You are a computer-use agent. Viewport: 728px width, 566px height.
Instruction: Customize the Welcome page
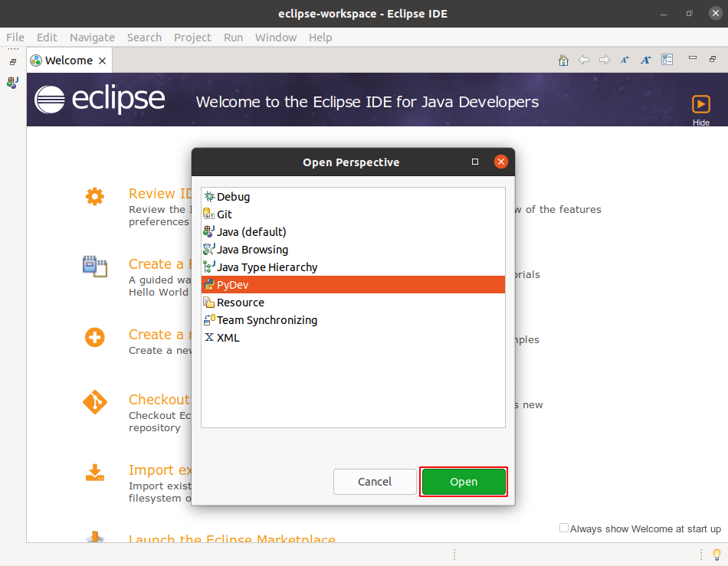pyautogui.click(x=667, y=60)
